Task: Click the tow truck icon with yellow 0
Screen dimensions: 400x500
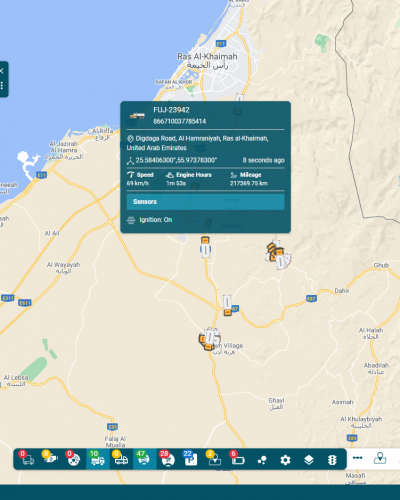Action: click(x=121, y=459)
